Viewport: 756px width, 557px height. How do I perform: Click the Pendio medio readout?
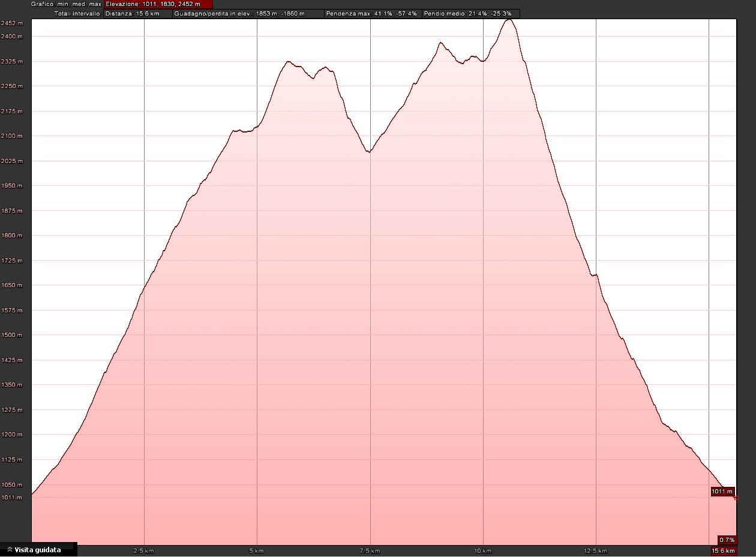(470, 13)
